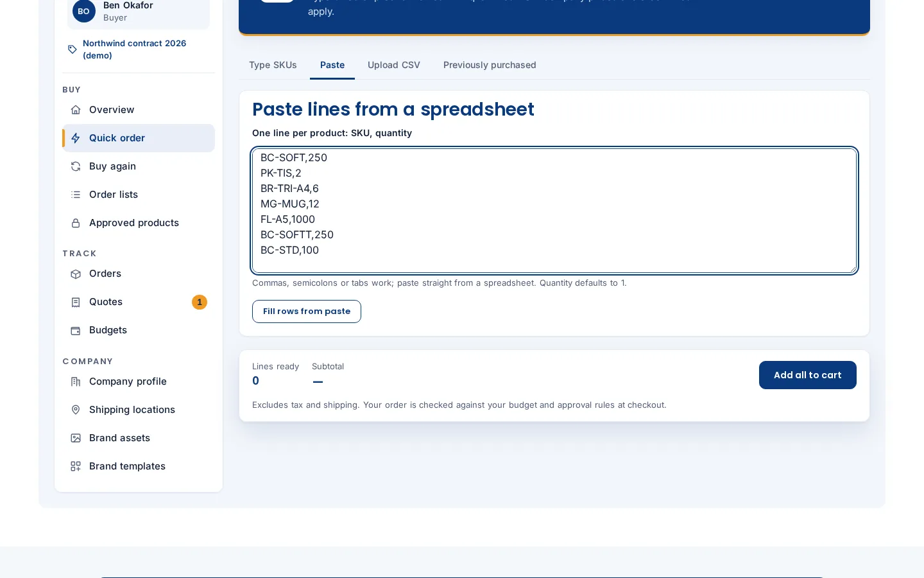The height and width of the screenshot is (578, 924).
Task: Navigate to Order lists
Action: pos(139,195)
